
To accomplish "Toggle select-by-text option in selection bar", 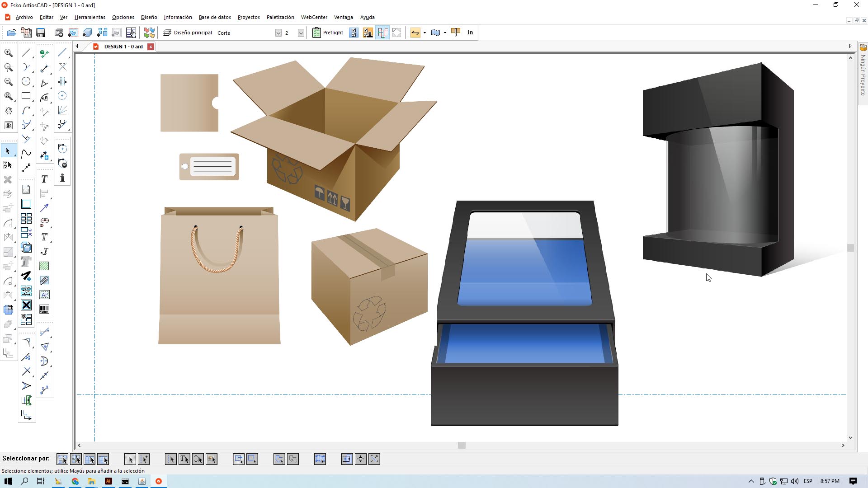I will [x=184, y=460].
